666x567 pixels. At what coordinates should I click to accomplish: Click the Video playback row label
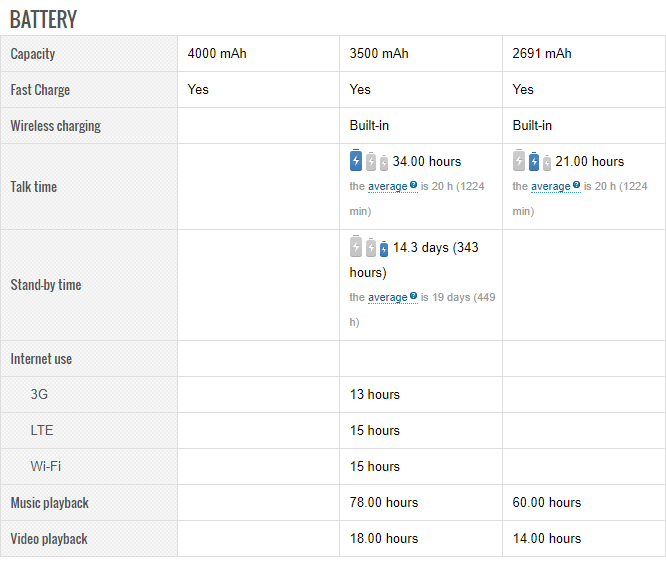point(49,539)
